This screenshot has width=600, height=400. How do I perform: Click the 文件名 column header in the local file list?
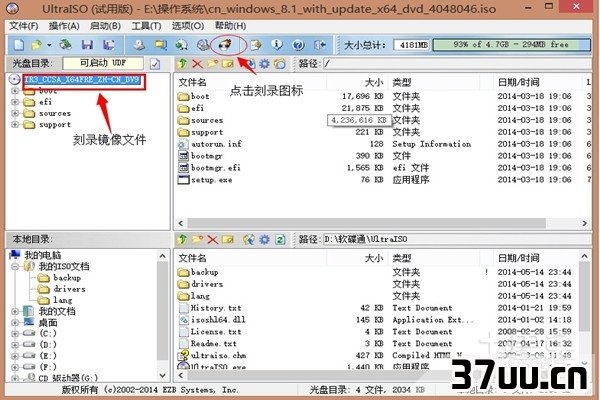coord(251,258)
